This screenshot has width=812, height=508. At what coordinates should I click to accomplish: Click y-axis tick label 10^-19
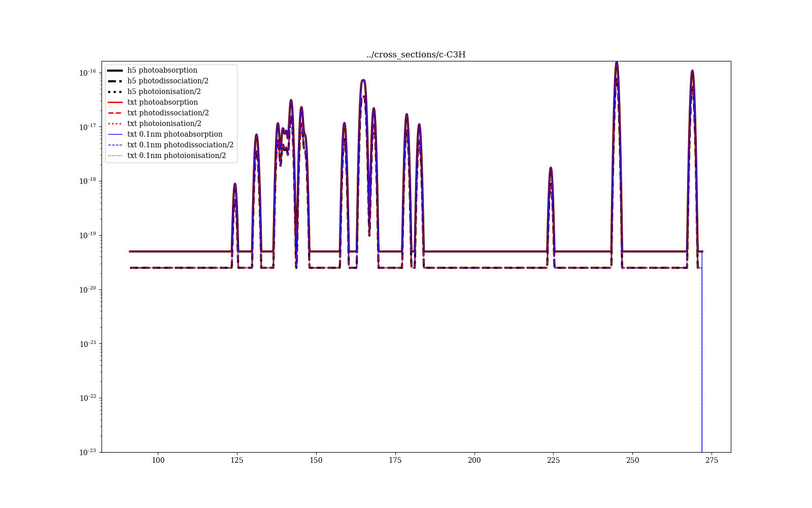pos(88,235)
